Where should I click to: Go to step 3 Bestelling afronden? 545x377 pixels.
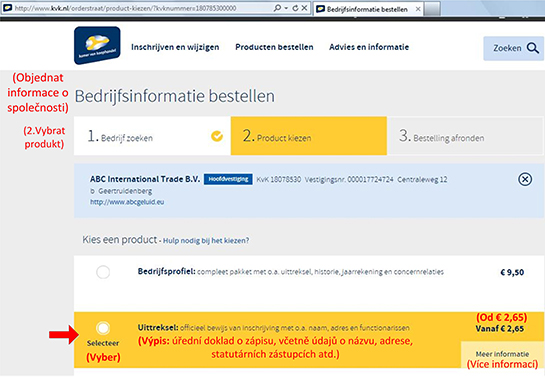[x=465, y=136]
